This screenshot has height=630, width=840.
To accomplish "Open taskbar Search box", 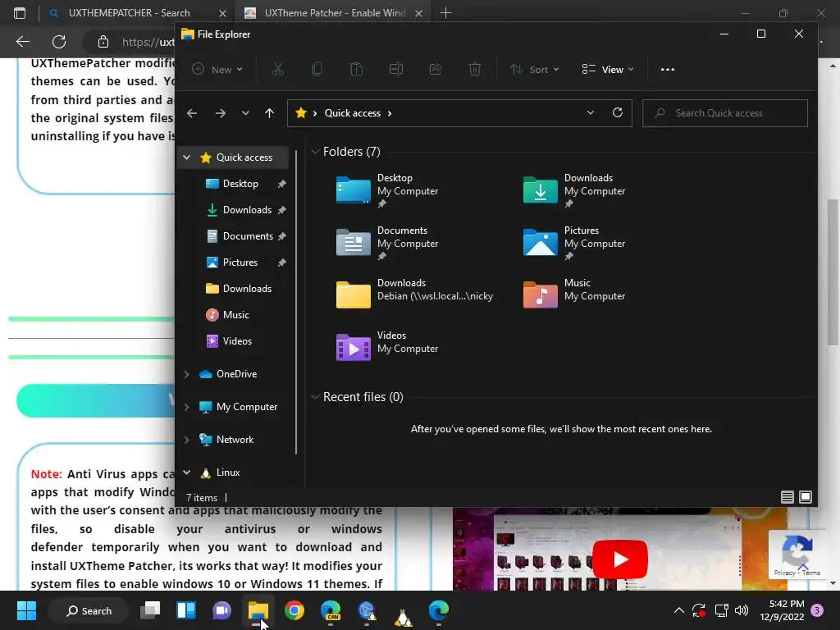I will pos(89,610).
